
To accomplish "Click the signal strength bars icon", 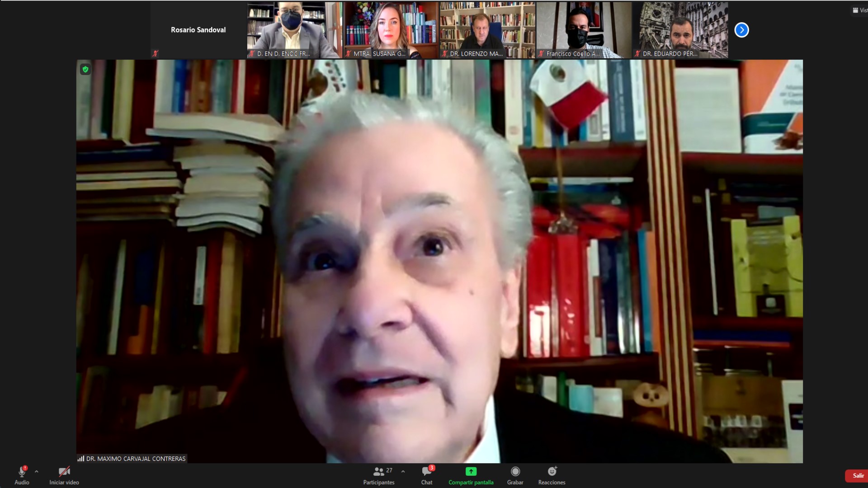I will click(x=81, y=459).
